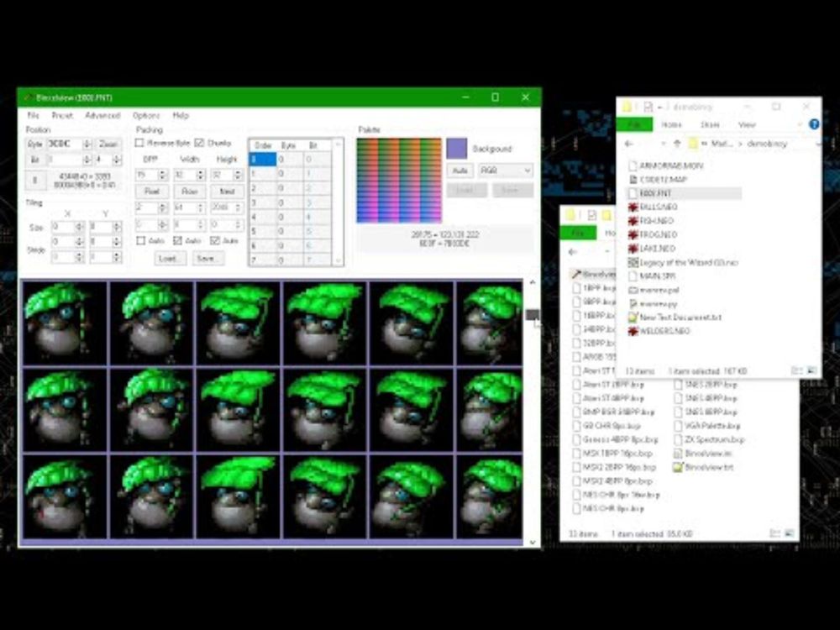The height and width of the screenshot is (630, 840).
Task: Click the third sprite in the middle row
Action: click(x=238, y=409)
